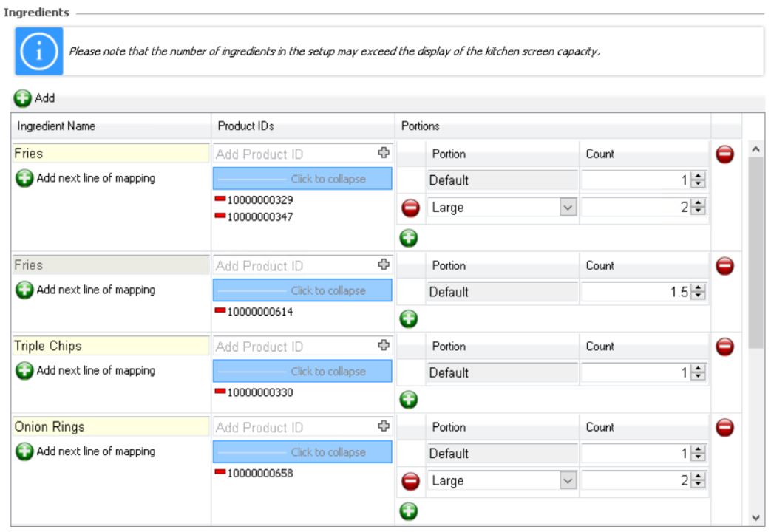Collapse the product ID list for Onion Rings

click(x=302, y=452)
